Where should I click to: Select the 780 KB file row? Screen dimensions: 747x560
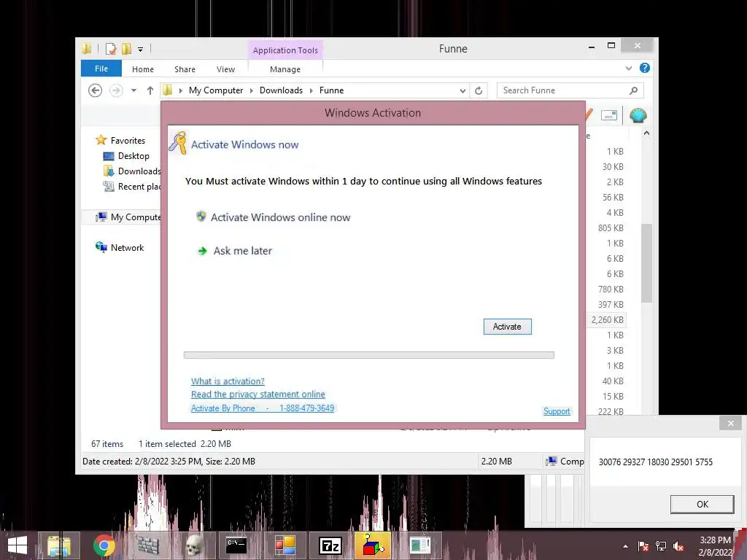click(x=611, y=289)
